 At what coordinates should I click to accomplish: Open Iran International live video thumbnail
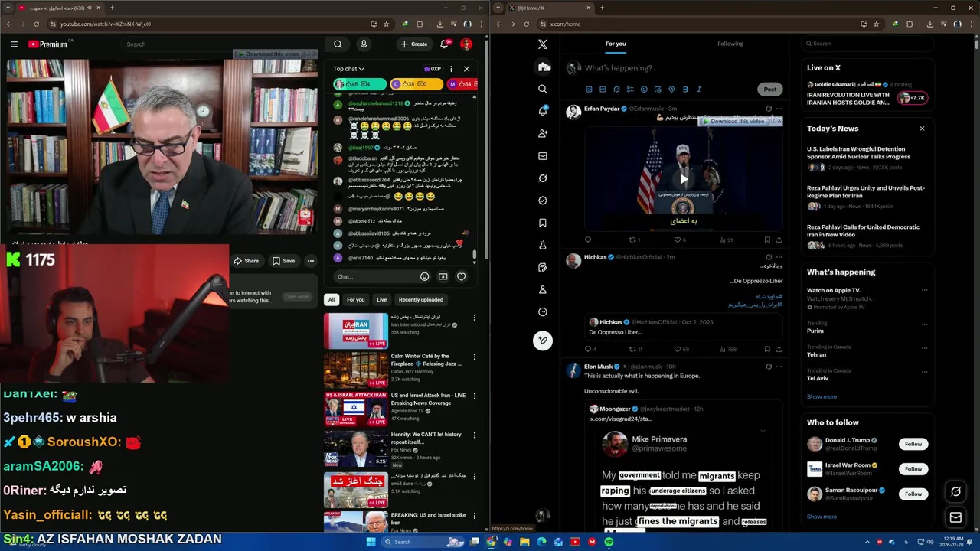coord(355,331)
